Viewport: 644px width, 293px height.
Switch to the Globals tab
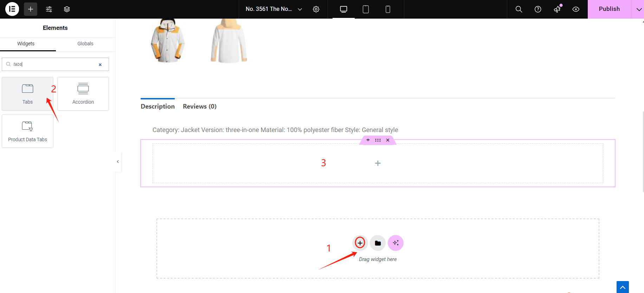85,44
